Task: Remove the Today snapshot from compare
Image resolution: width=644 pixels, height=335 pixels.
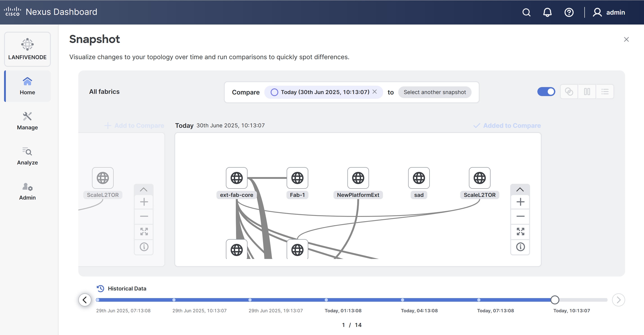Action: click(374, 92)
